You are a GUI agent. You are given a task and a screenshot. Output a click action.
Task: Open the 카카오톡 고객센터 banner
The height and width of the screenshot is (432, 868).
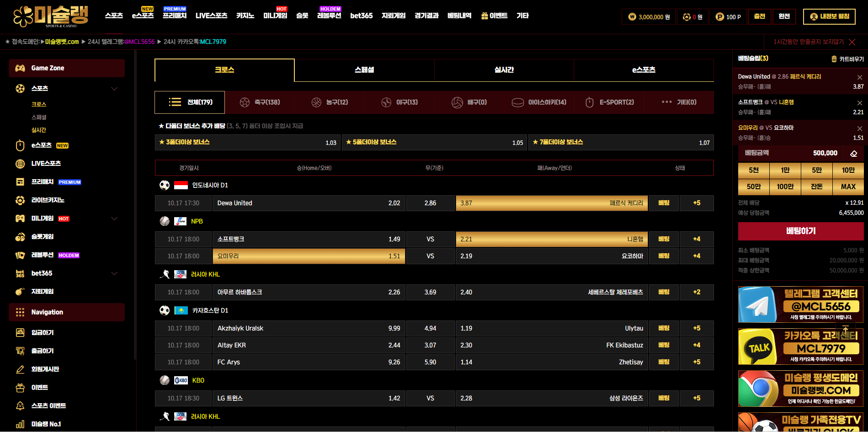coord(801,347)
